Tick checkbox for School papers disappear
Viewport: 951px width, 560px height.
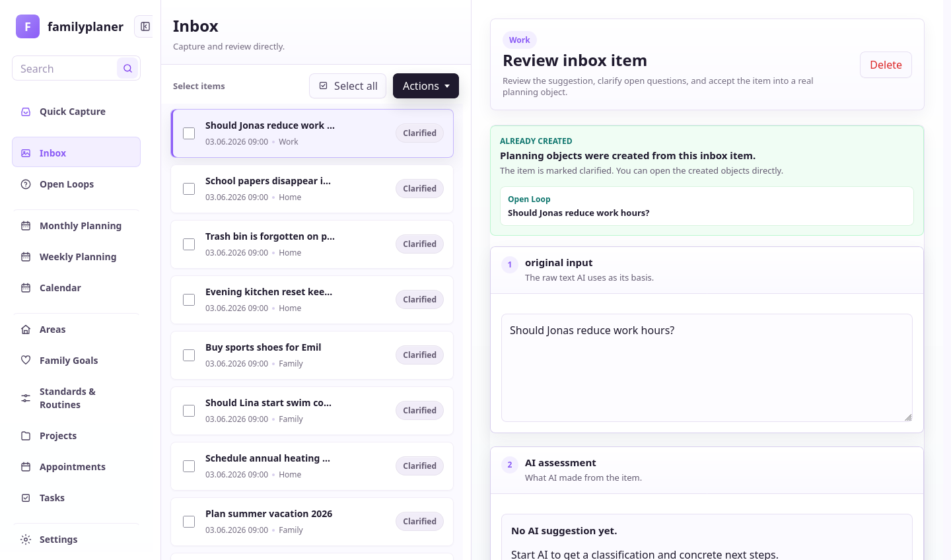pyautogui.click(x=189, y=189)
